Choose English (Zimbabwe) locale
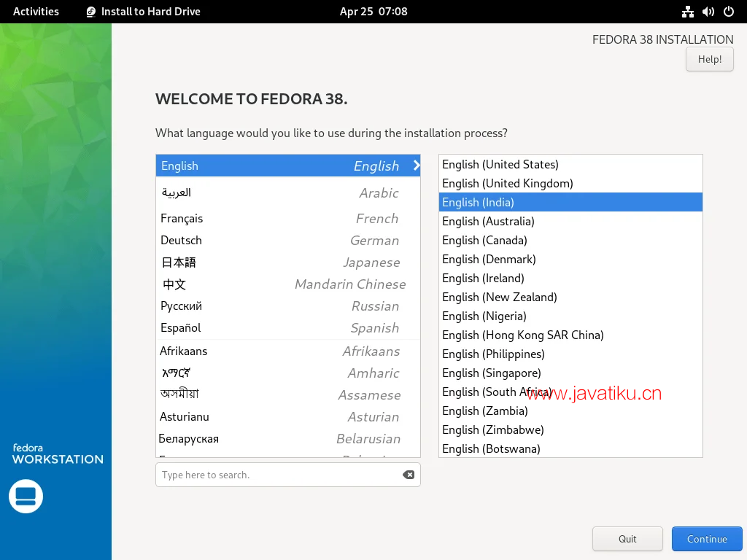747x560 pixels. 570,430
